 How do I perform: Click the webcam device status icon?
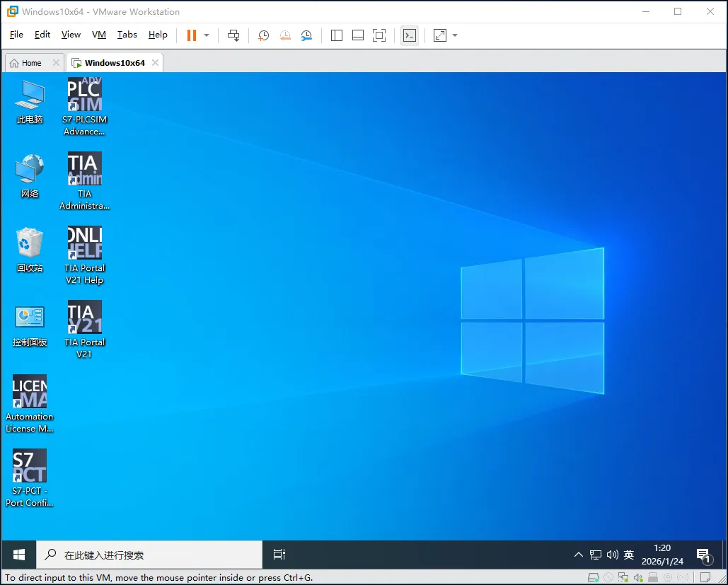668,577
